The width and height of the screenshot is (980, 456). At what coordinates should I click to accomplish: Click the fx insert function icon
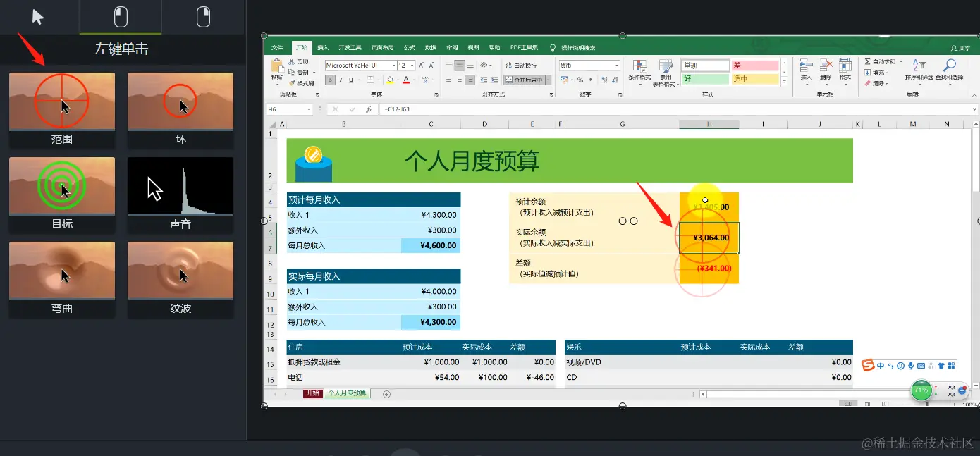tap(369, 109)
